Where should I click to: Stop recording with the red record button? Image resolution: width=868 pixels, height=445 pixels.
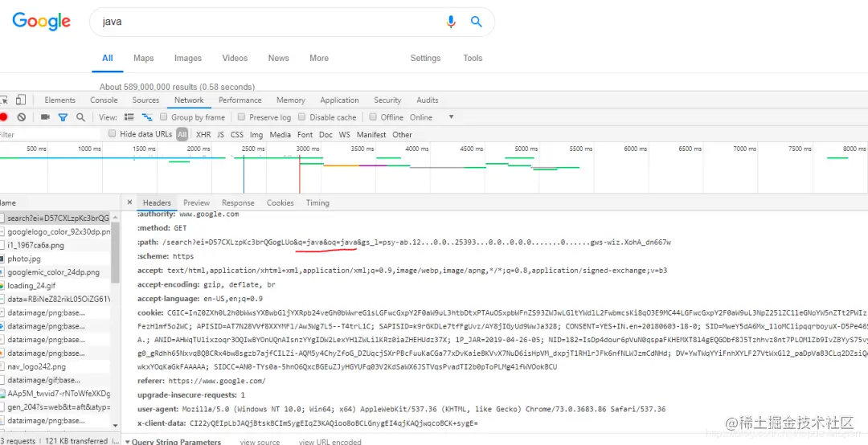[x=3, y=117]
